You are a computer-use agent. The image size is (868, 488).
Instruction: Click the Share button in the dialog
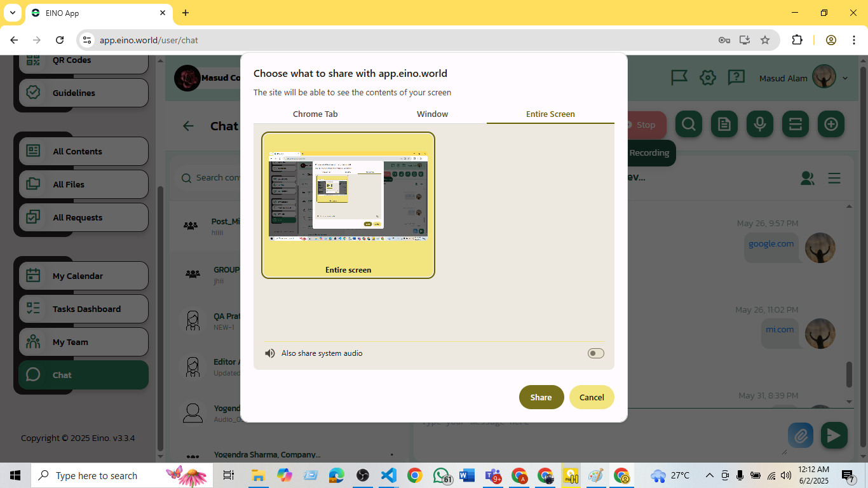click(x=541, y=397)
